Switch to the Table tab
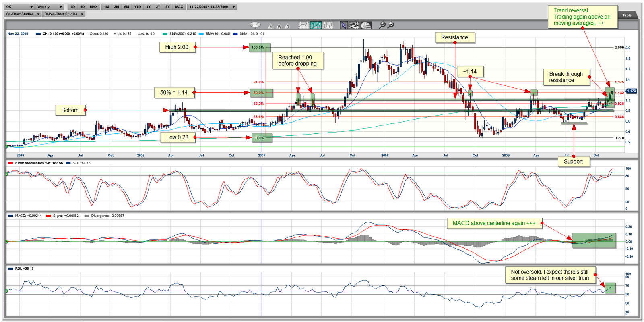This screenshot has height=322, width=644. coord(627,15)
